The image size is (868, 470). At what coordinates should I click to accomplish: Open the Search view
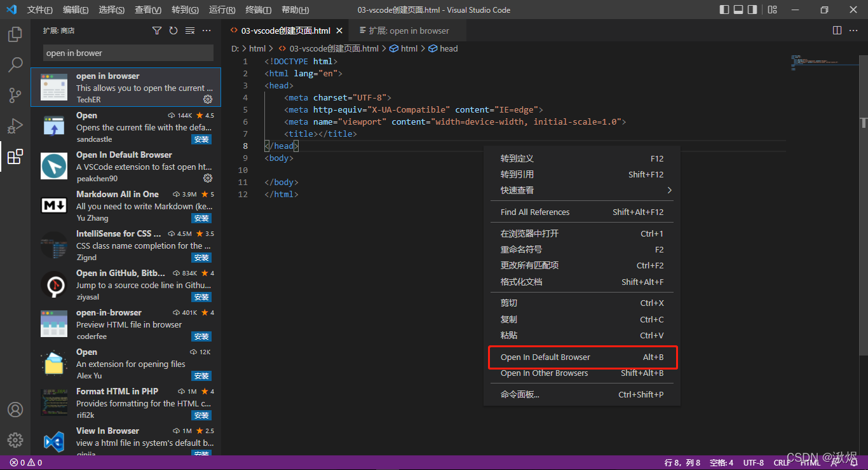tap(15, 64)
